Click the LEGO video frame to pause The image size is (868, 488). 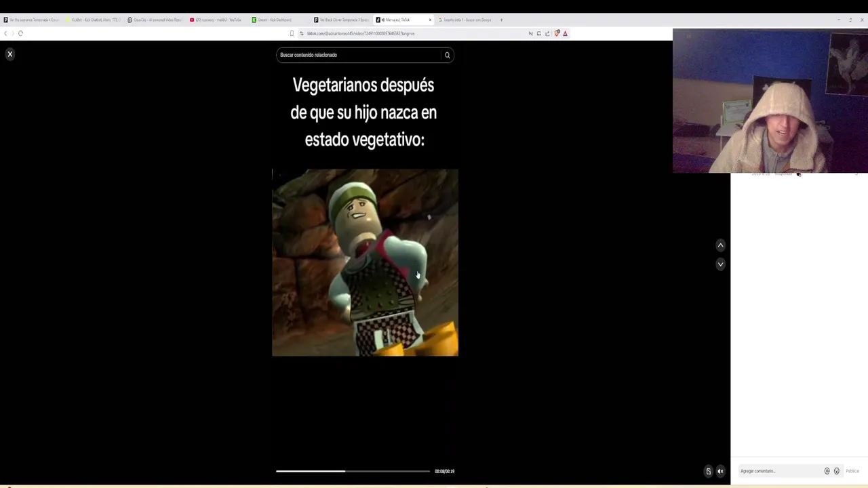[x=365, y=262]
